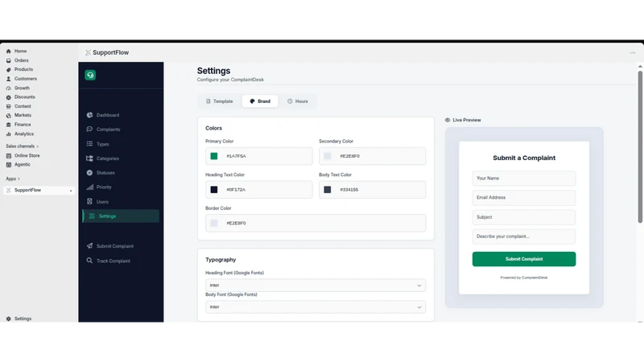Click the SupportFlow title in the top bar
The image size is (644, 362).
pos(110,52)
